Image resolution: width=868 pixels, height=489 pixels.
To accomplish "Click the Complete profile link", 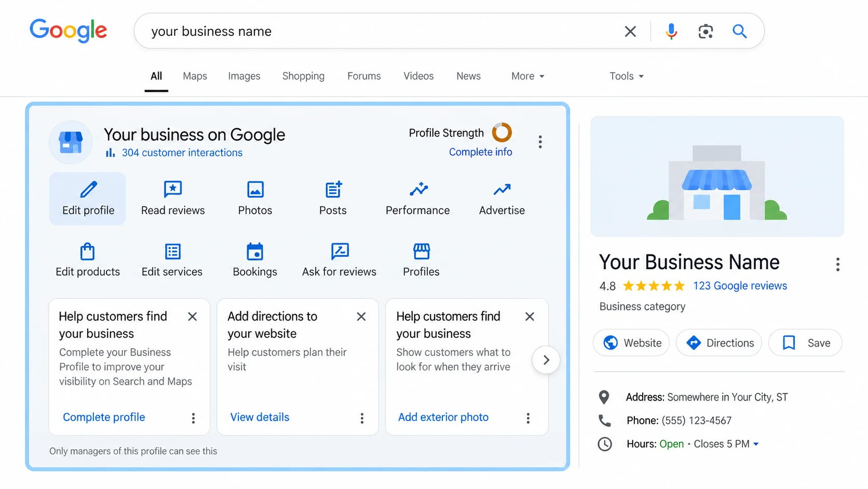I will pyautogui.click(x=104, y=417).
